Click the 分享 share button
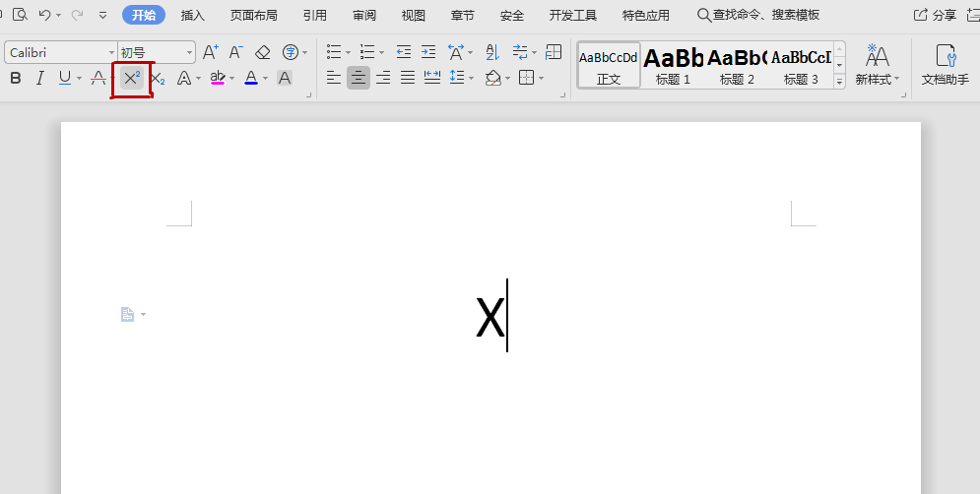 pyautogui.click(x=935, y=16)
